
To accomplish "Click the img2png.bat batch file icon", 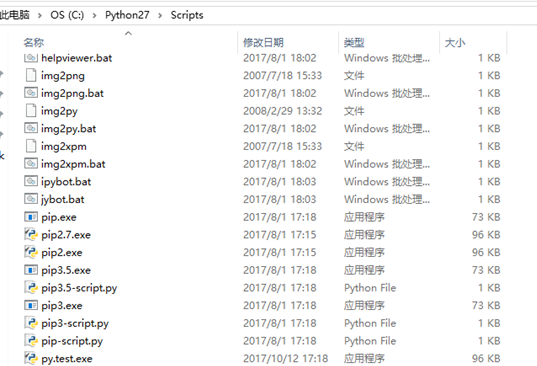I will click(31, 93).
